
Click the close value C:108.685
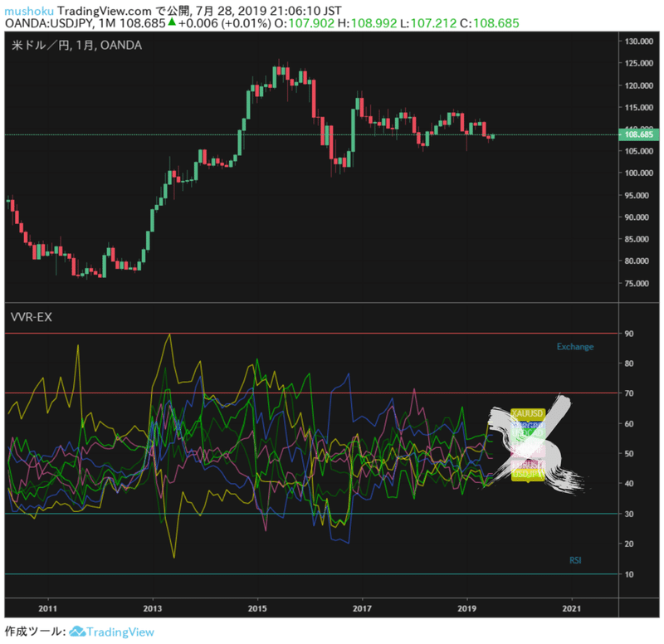point(490,23)
